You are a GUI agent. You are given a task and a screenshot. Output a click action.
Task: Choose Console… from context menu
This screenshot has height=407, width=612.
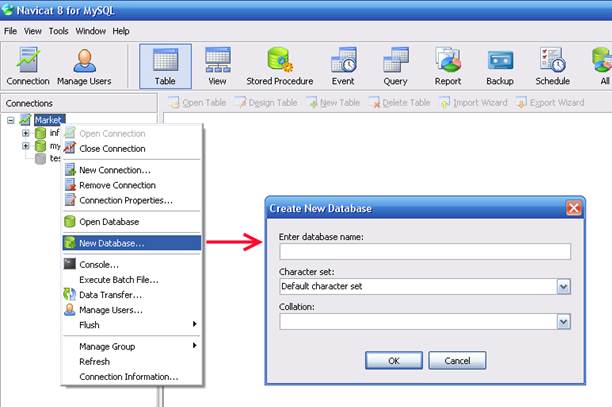coord(132,265)
